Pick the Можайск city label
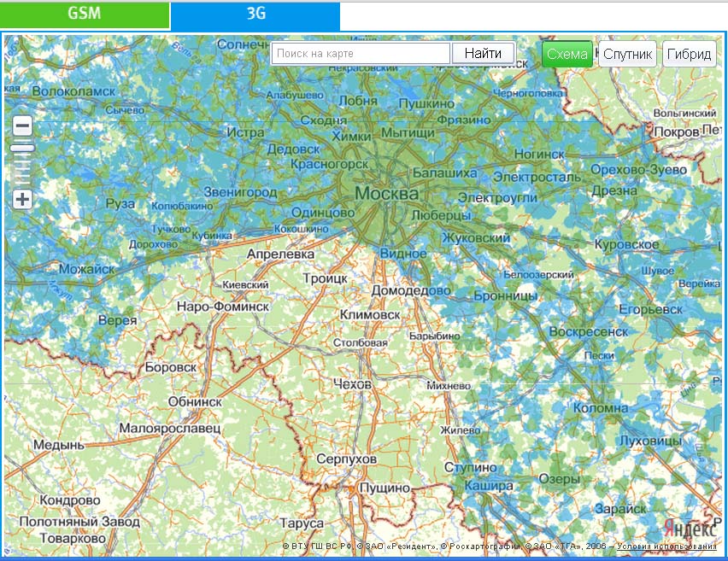 click(x=86, y=269)
